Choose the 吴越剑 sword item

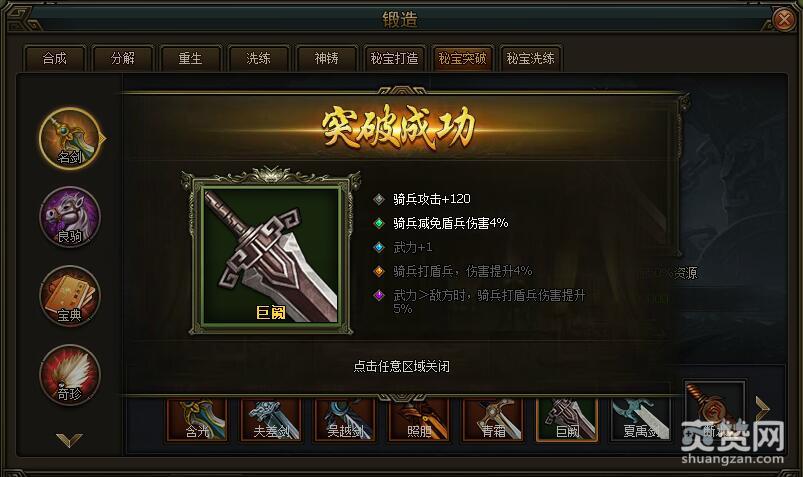[x=345, y=420]
